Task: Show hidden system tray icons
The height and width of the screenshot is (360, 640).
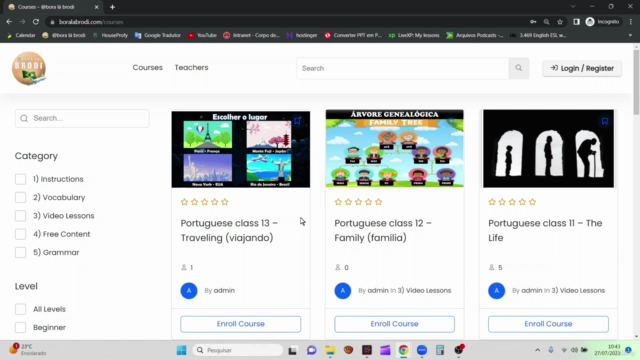Action: 538,350
